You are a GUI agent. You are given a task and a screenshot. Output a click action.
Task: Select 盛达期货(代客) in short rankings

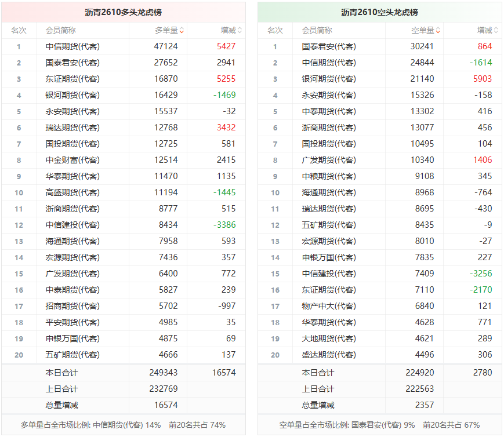click(x=329, y=355)
